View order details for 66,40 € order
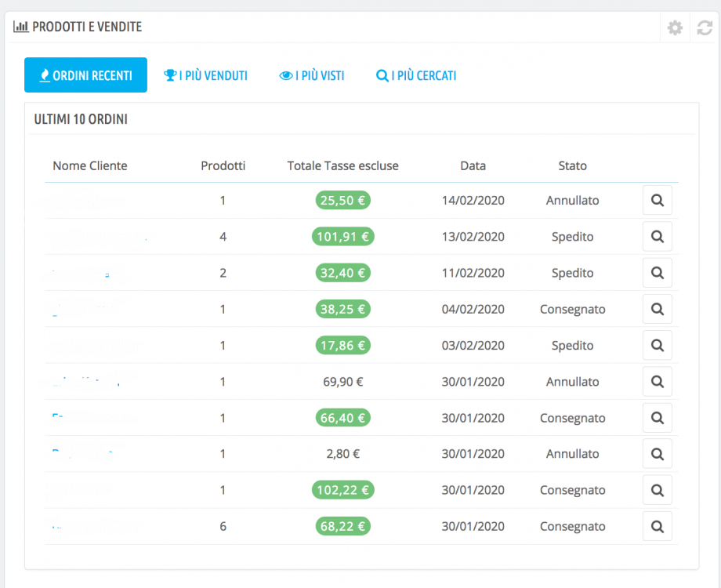721x588 pixels. (657, 418)
